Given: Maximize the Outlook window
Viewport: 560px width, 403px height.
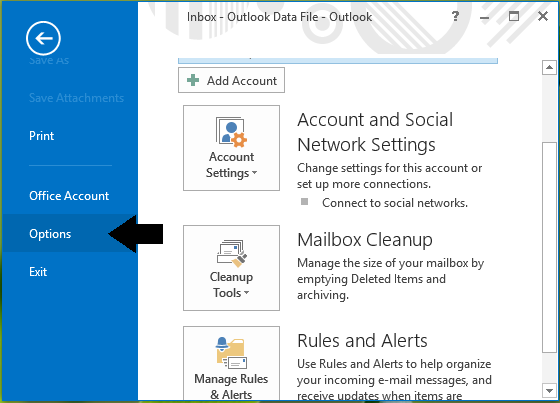Looking at the screenshot, I should tap(514, 16).
